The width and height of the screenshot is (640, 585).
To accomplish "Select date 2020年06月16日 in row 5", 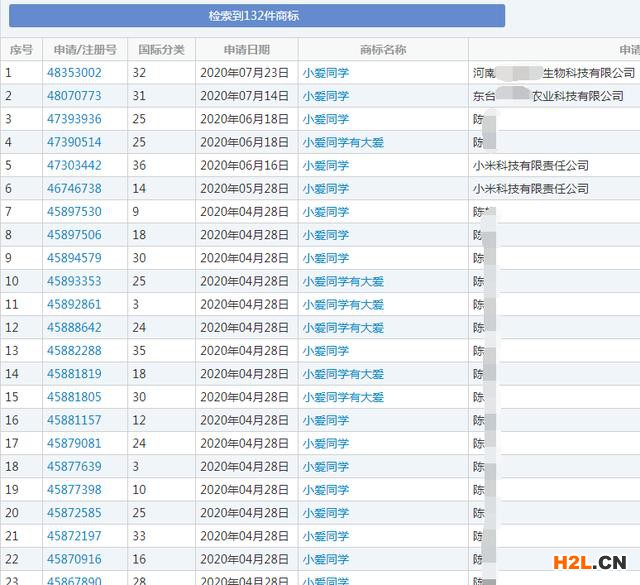I will click(244, 165).
